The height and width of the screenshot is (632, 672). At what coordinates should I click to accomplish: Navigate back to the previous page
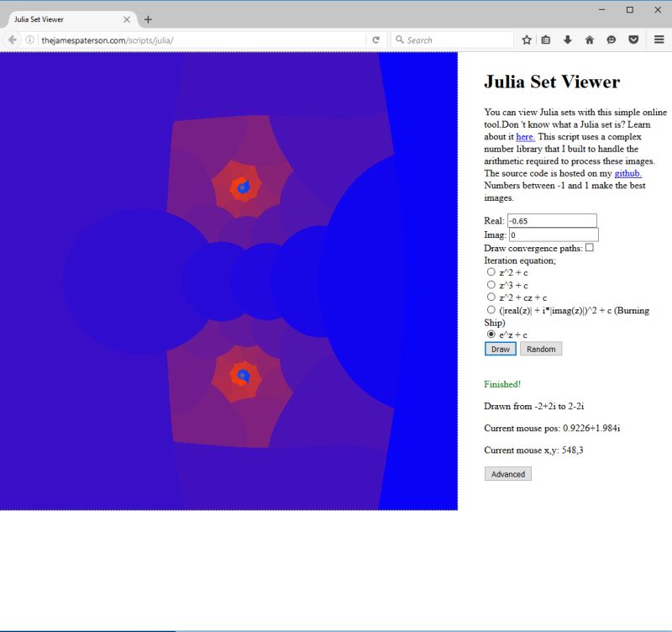pos(12,39)
